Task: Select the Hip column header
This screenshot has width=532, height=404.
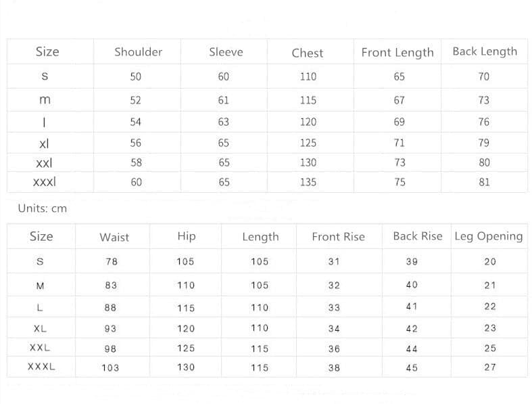Action: [186, 236]
